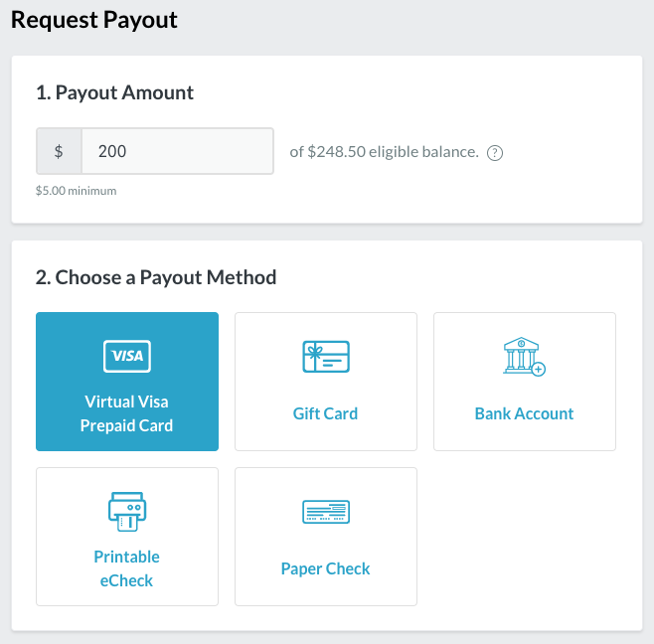Screen dimensions: 654x644
Task: Click the gift card icon with bow
Action: coord(326,357)
